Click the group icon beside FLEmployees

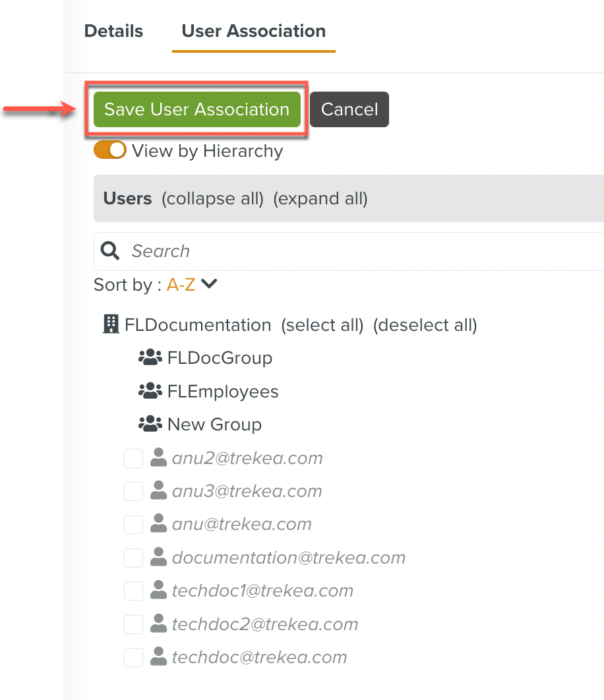(x=150, y=391)
